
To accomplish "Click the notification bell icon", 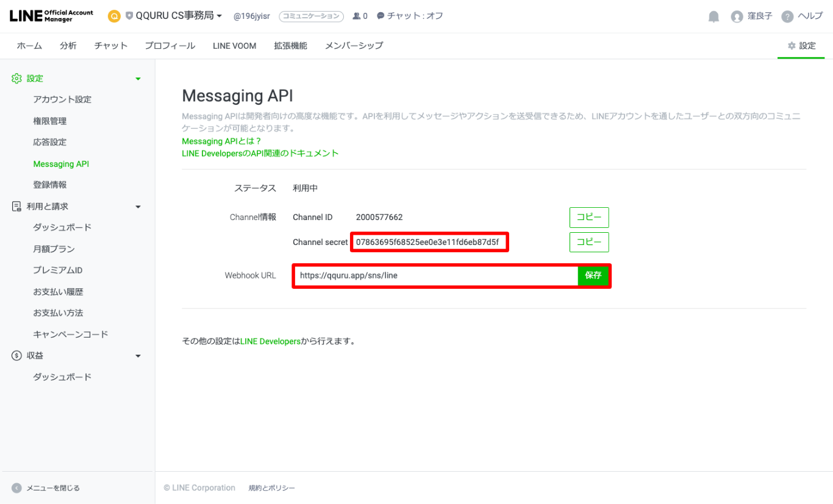I will 713,16.
